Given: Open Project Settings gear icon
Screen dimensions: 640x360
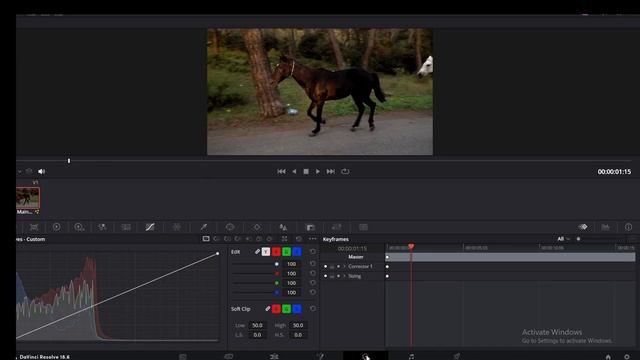Looking at the screenshot, I should pos(627,357).
